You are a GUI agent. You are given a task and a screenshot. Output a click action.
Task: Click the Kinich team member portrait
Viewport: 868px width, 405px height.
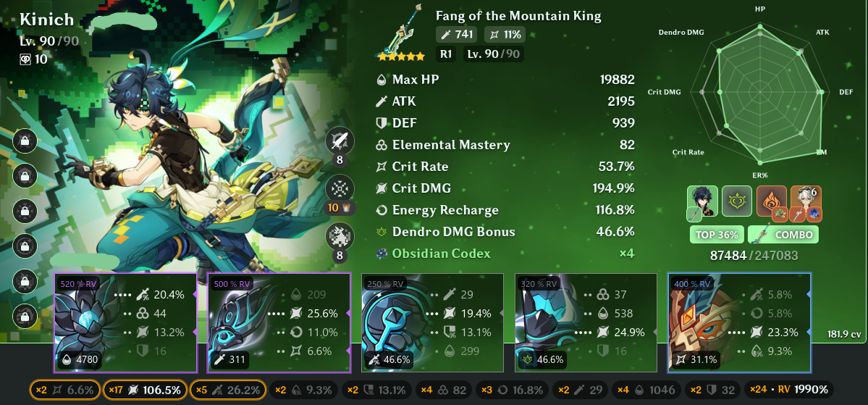pos(702,201)
